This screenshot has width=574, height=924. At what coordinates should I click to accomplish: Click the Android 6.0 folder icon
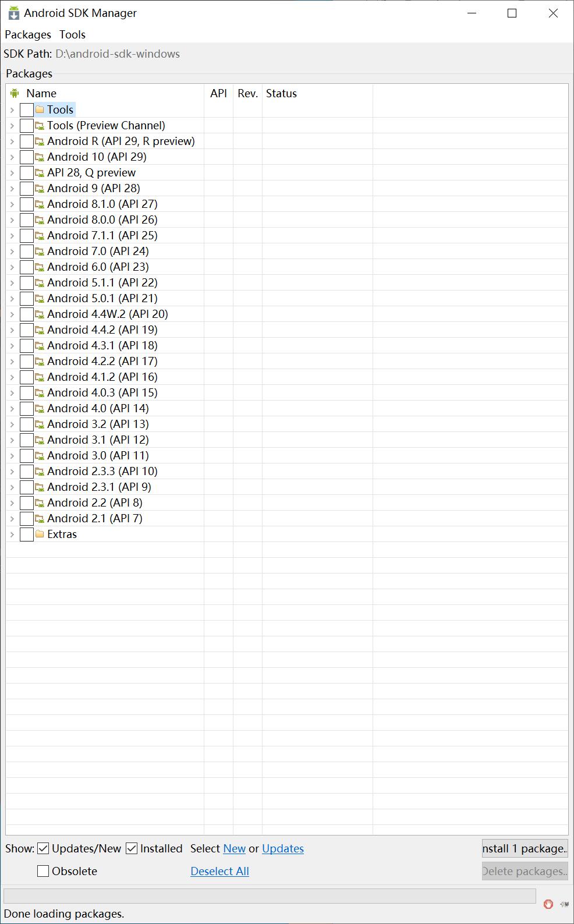[40, 267]
